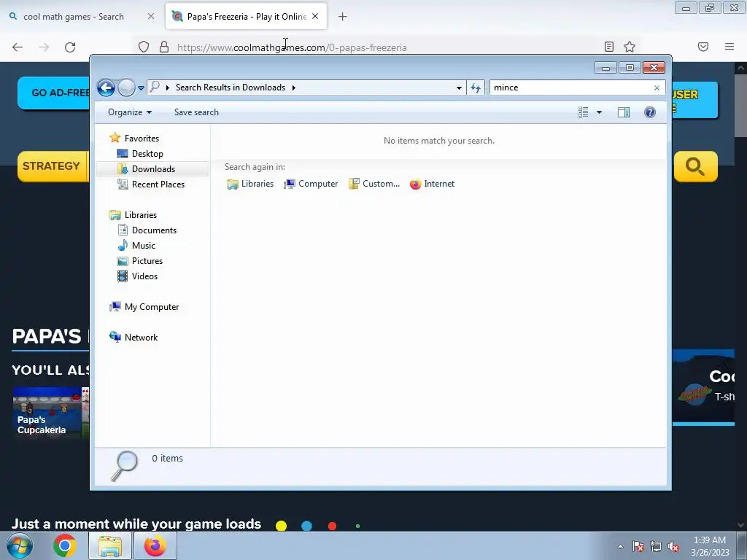Expand the breadcrumb arrow after Search Results
This screenshot has height=560, width=747.
pos(293,87)
